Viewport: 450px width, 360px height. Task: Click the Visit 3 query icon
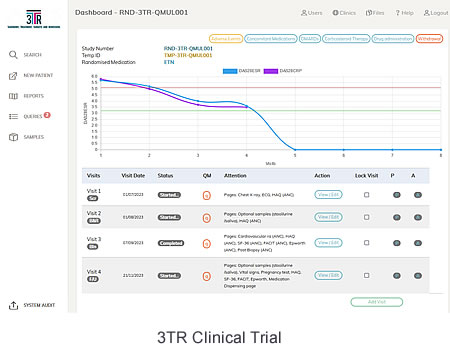pos(207,244)
